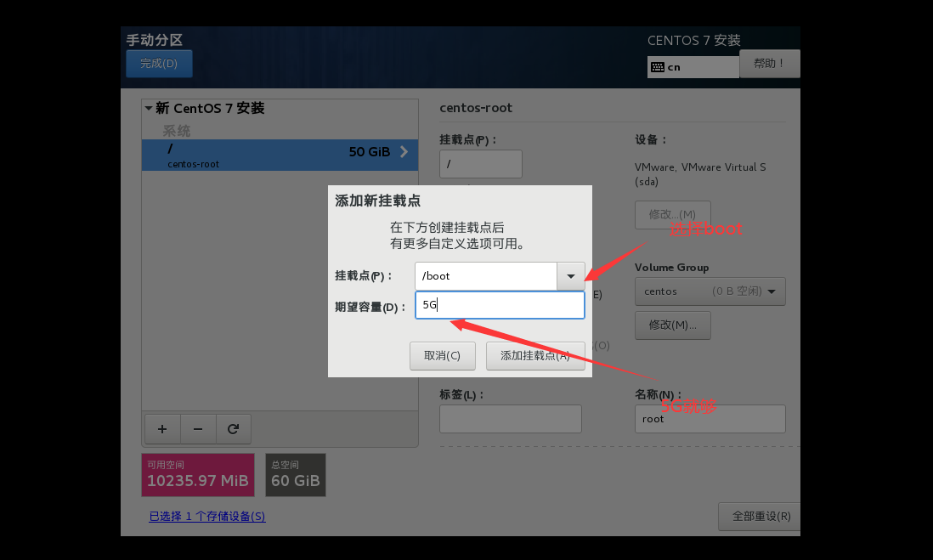Click the /boot mount point field in dialog
The image size is (933, 560).
click(485, 276)
